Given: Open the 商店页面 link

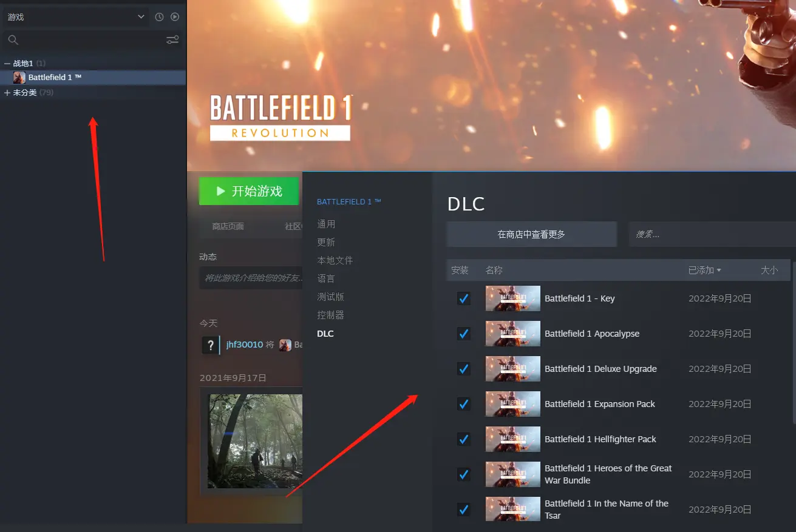Looking at the screenshot, I should [x=228, y=226].
